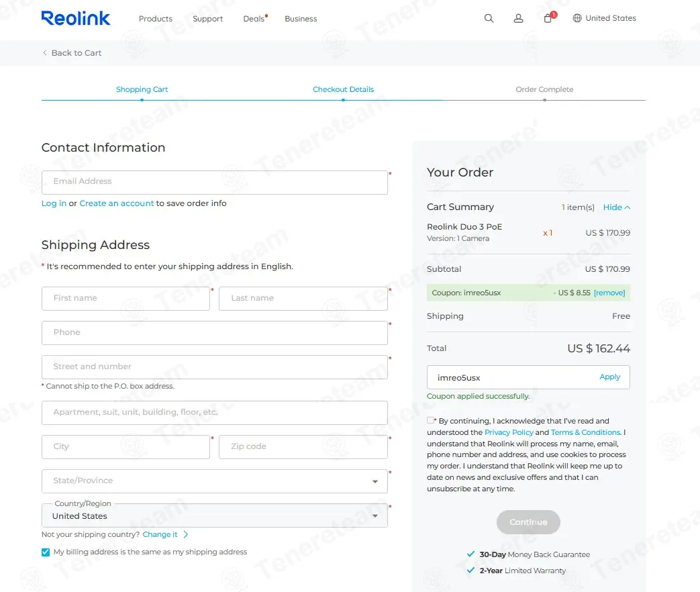Click the Continue button
Screen dimensions: 700x592
coord(528,522)
